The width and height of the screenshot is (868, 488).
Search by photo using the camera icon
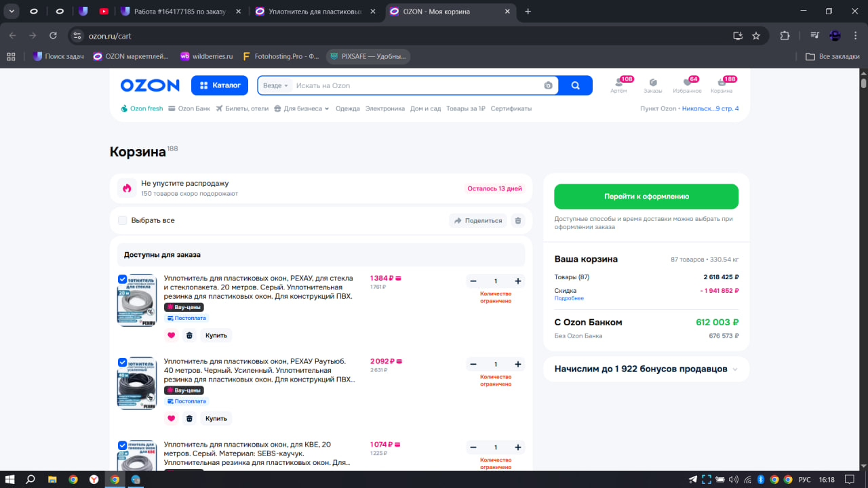548,85
